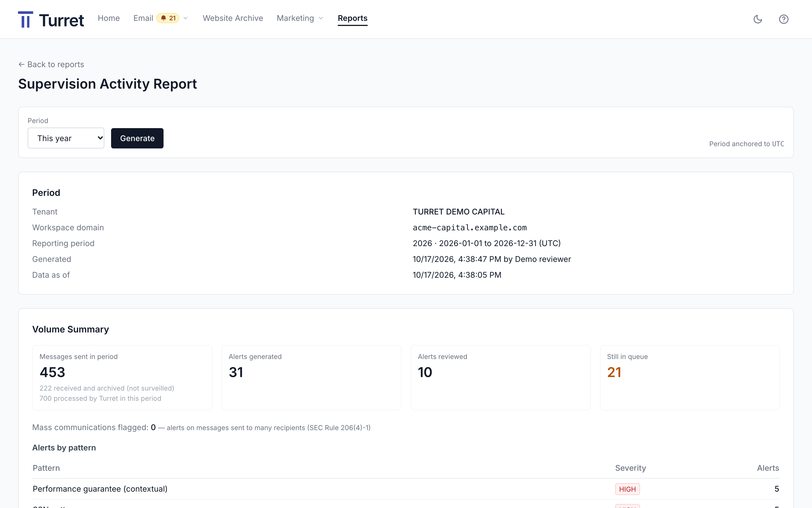
Task: Click the Supervision Activity Report heading
Action: point(107,84)
